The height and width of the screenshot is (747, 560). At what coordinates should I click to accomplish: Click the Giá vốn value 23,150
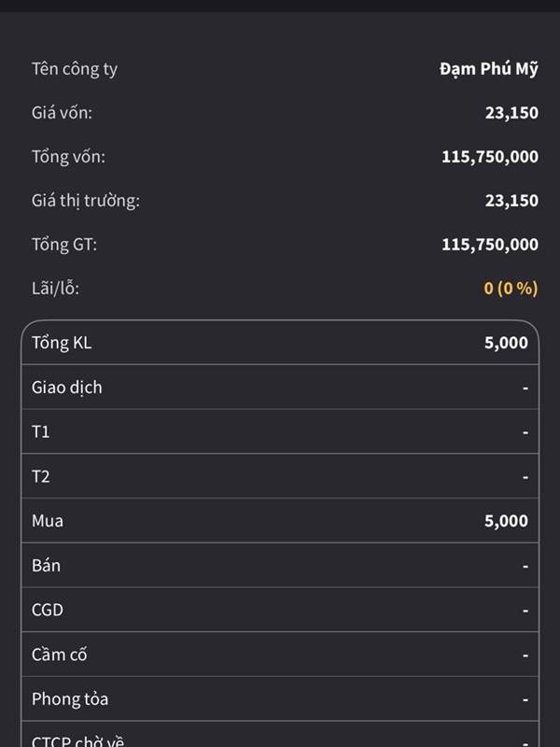(511, 113)
